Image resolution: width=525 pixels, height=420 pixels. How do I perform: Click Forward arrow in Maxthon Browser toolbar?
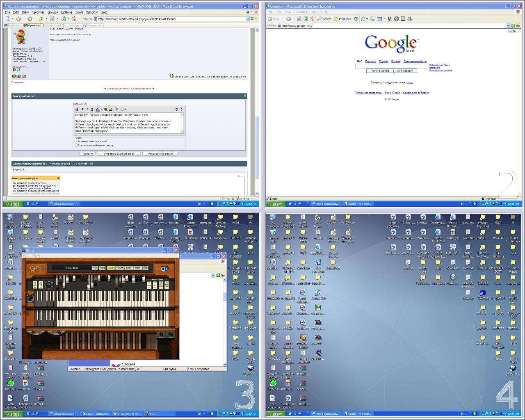(x=30, y=19)
